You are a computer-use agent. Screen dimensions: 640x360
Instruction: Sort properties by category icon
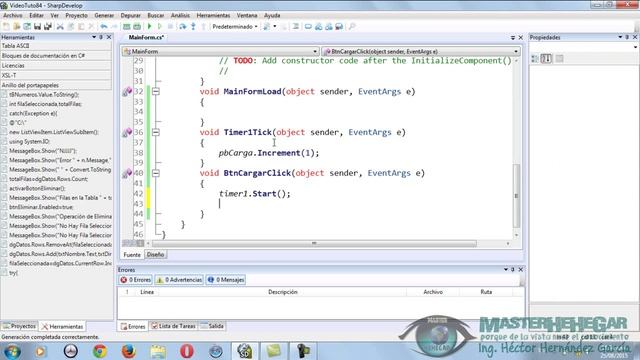pyautogui.click(x=535, y=59)
